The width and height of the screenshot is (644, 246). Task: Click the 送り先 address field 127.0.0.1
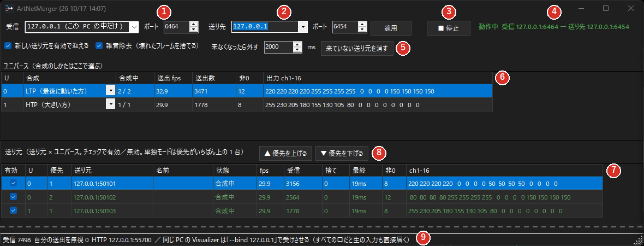tap(265, 27)
